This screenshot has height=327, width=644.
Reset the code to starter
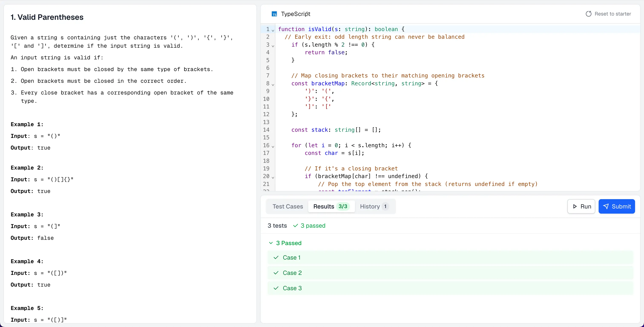point(608,14)
